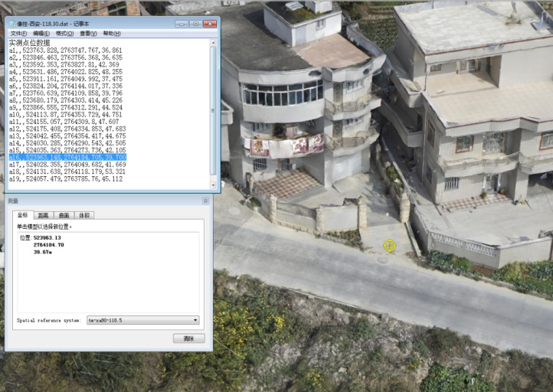
Task: Switch to the 曲面 measurement tab
Action: pyautogui.click(x=64, y=216)
